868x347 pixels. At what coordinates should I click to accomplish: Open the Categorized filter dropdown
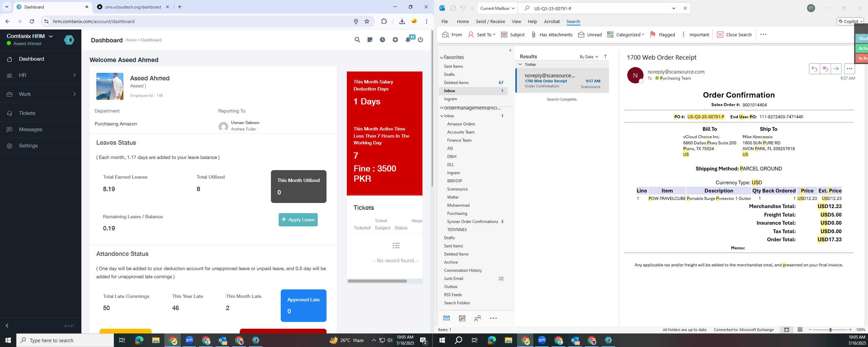click(x=626, y=35)
